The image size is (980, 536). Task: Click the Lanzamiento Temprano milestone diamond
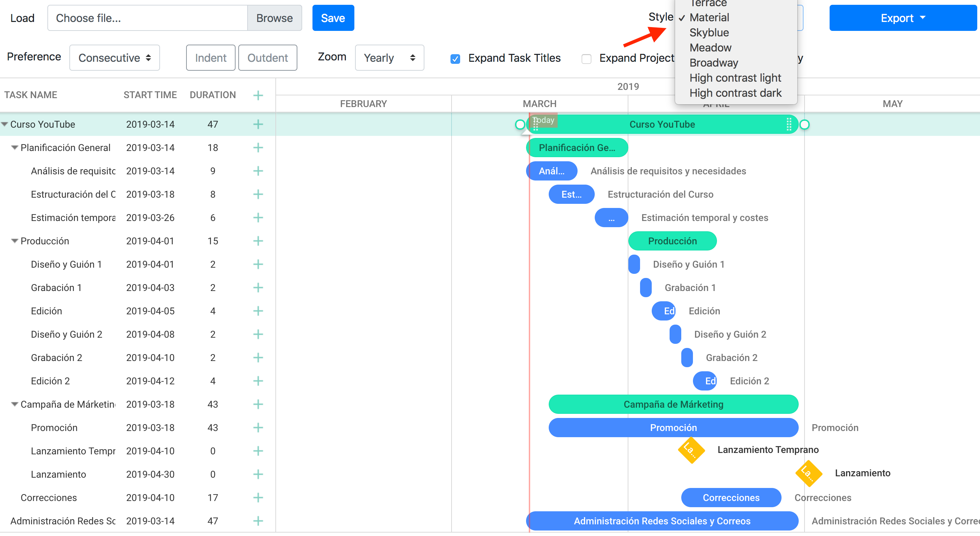pyautogui.click(x=691, y=450)
